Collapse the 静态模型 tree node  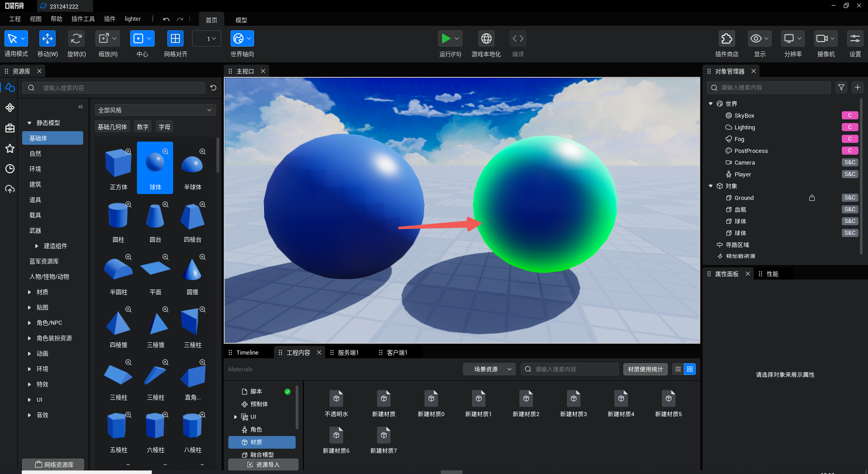tap(29, 123)
